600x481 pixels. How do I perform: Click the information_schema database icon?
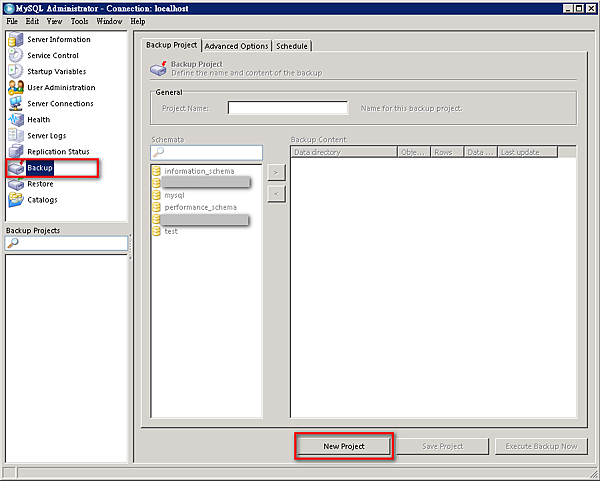[x=156, y=171]
